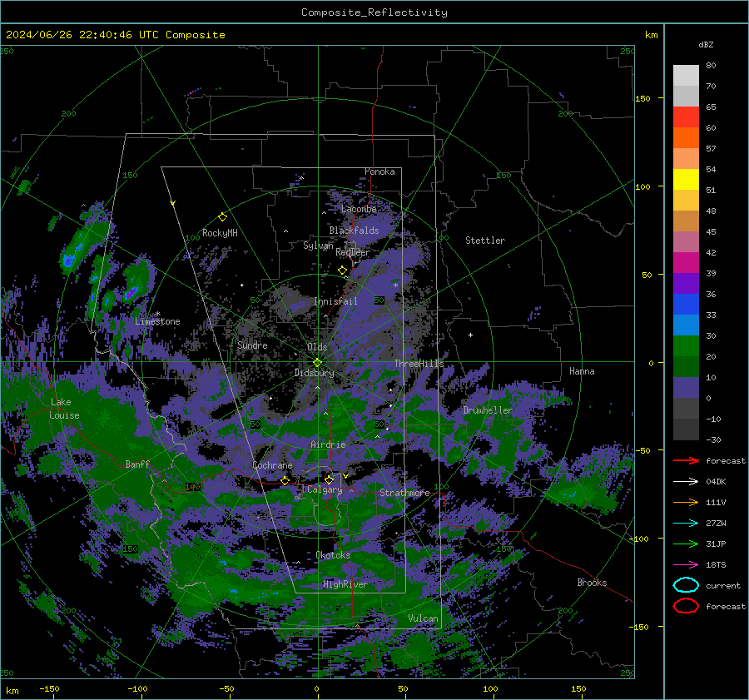
Task: Click the Stettler city label
Action: (485, 241)
